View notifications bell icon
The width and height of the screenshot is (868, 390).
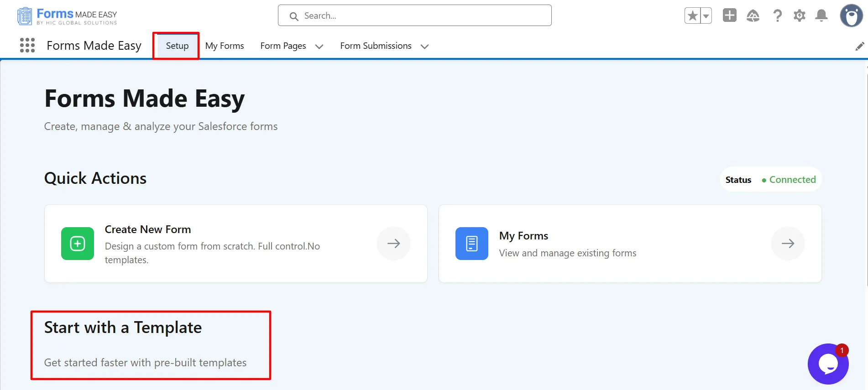(821, 16)
